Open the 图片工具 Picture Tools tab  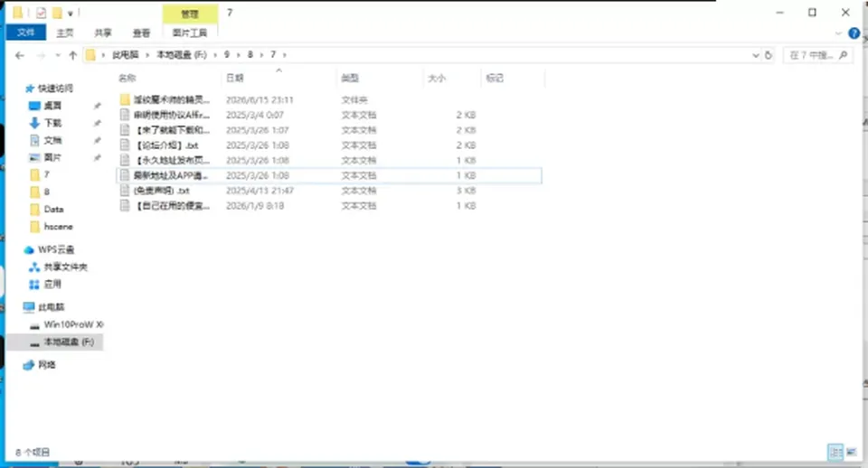click(190, 33)
